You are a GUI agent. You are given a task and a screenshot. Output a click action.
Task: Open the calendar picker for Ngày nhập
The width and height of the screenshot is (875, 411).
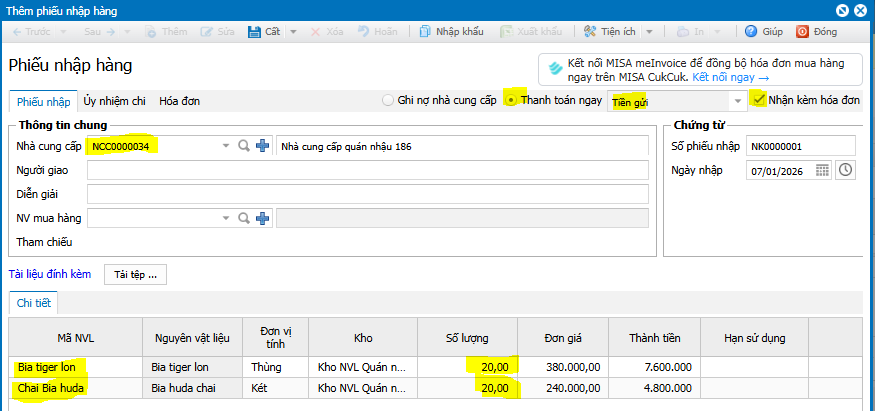822,170
